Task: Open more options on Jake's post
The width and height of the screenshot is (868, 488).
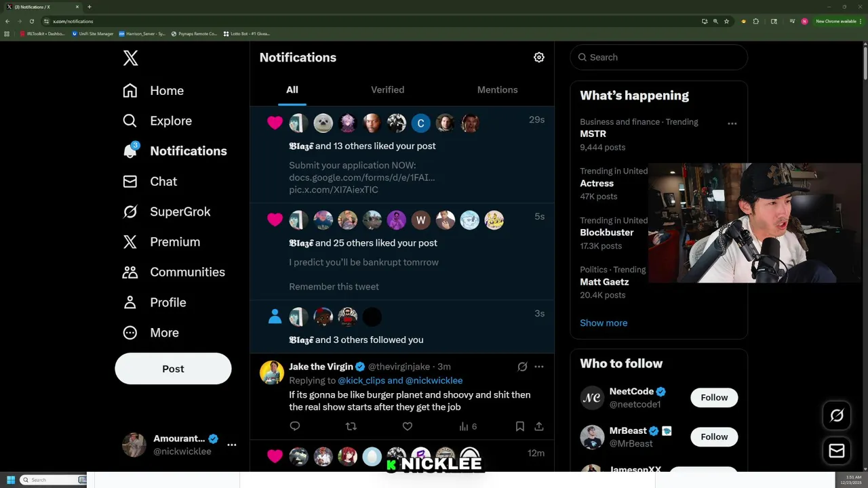Action: tap(539, 367)
